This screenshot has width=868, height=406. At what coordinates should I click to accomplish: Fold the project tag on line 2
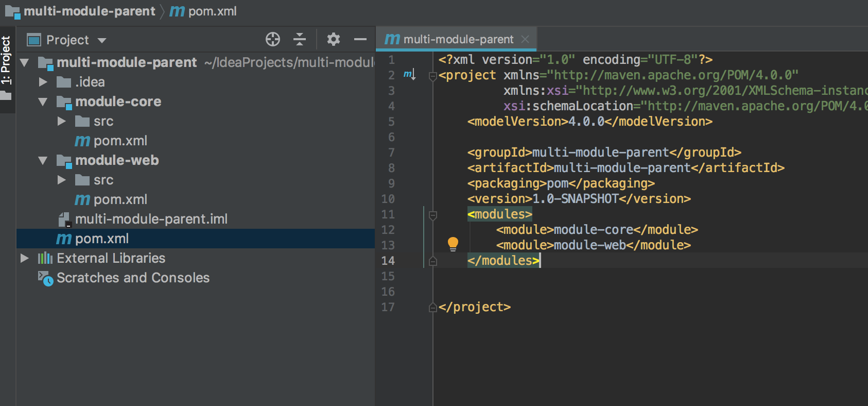[433, 76]
